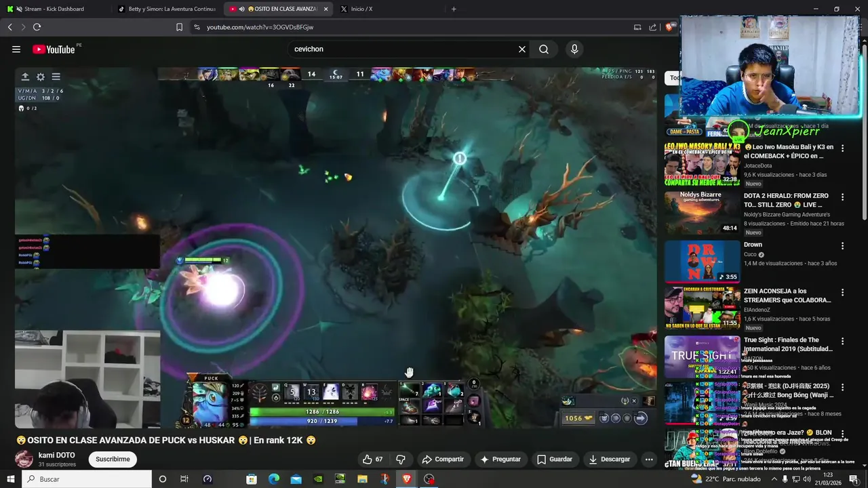Open Task View on the taskbar

184,479
